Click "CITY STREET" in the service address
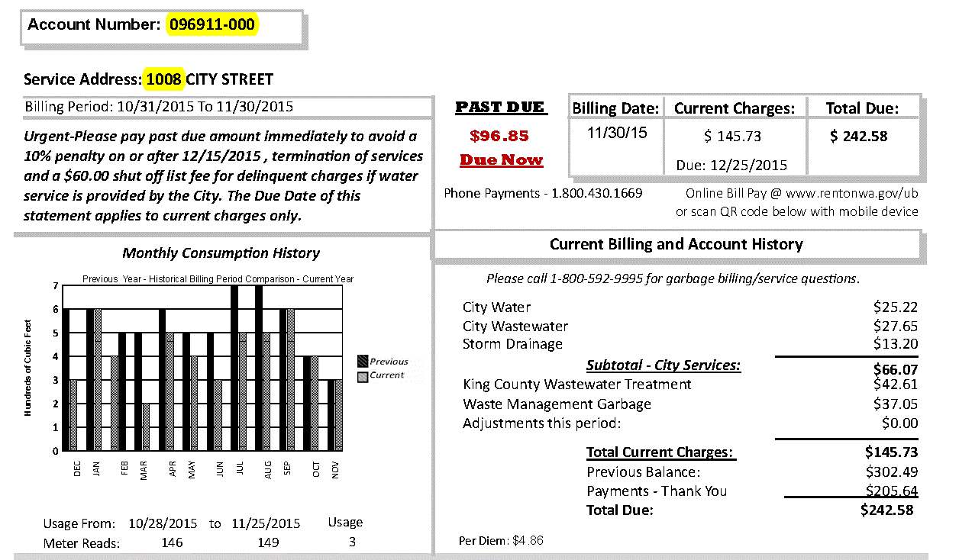The image size is (959, 560). [x=230, y=79]
